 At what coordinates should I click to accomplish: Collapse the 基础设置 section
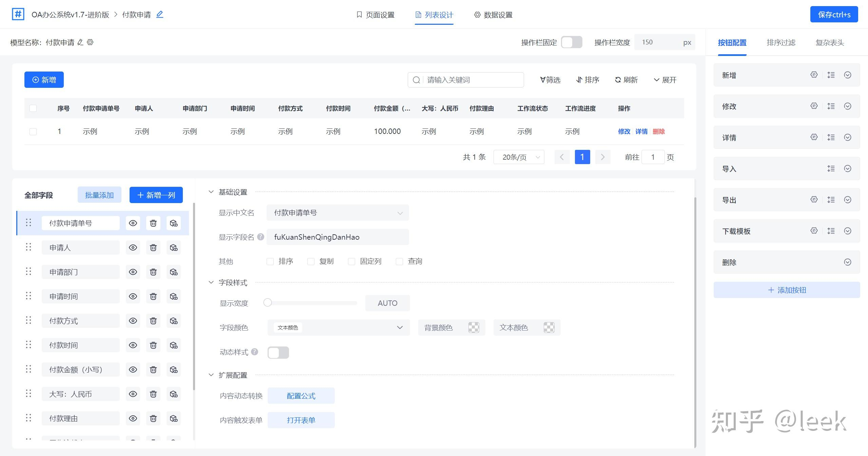click(211, 192)
